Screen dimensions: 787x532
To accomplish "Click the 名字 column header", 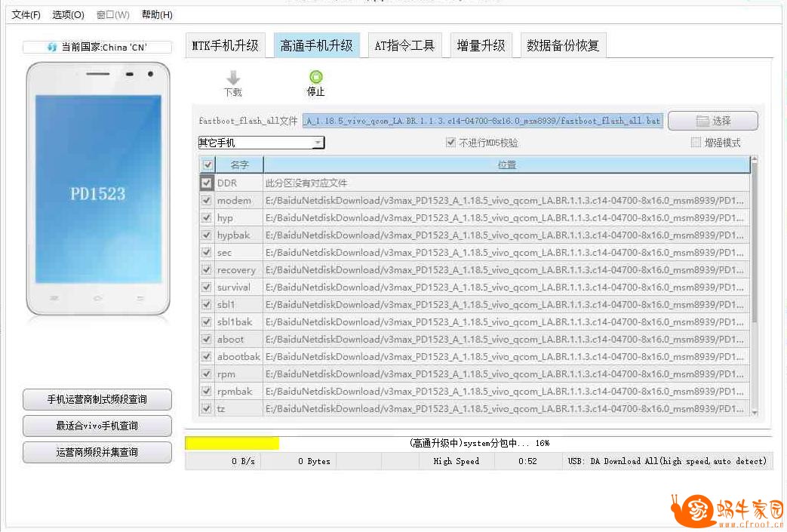I will (239, 165).
